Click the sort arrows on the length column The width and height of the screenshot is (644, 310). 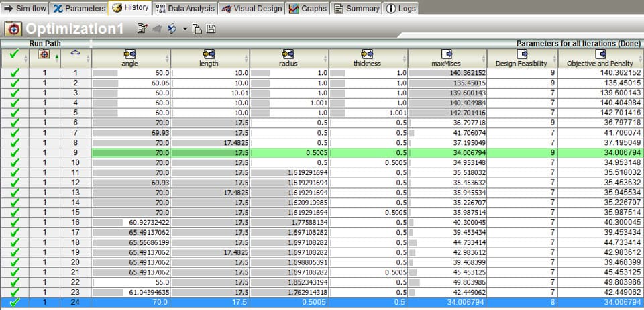247,58
